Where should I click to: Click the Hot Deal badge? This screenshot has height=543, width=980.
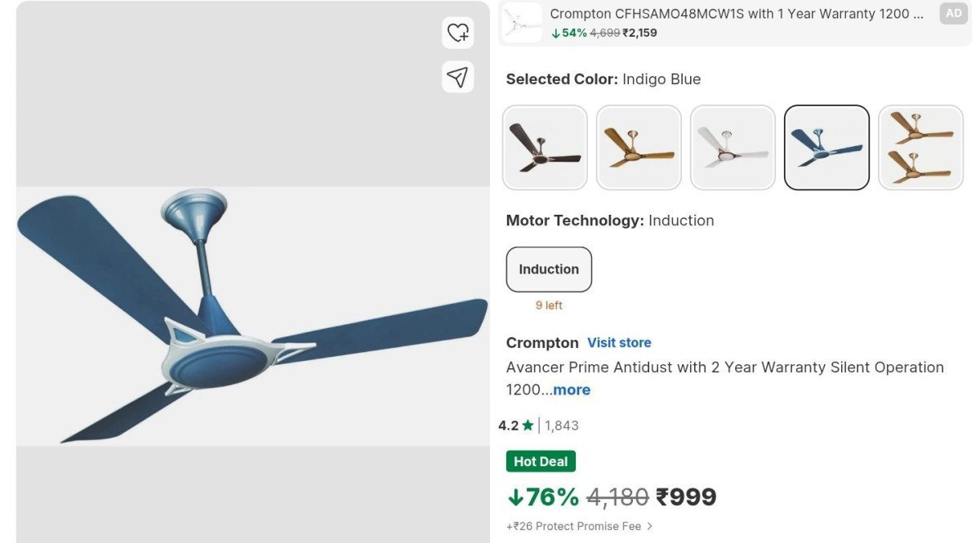(541, 461)
